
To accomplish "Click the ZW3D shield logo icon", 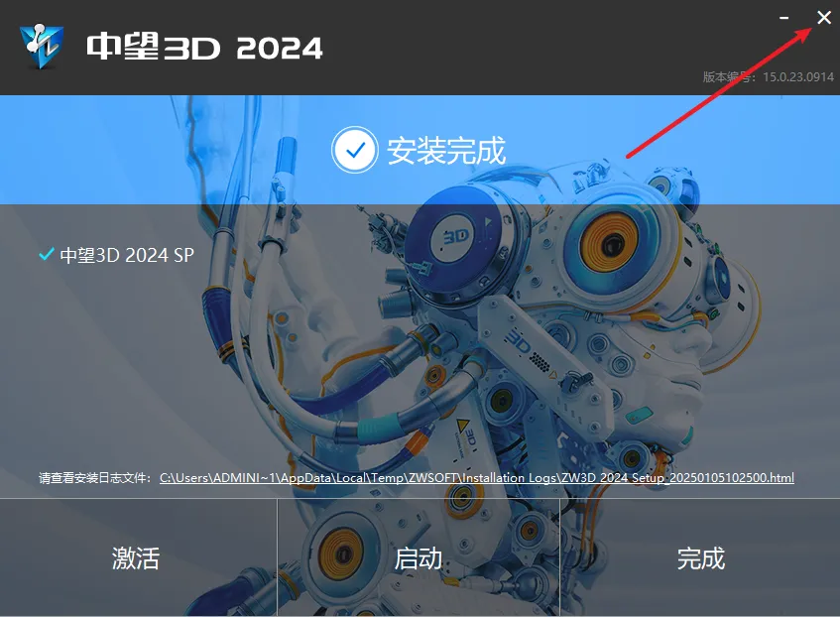I will coord(42,46).
